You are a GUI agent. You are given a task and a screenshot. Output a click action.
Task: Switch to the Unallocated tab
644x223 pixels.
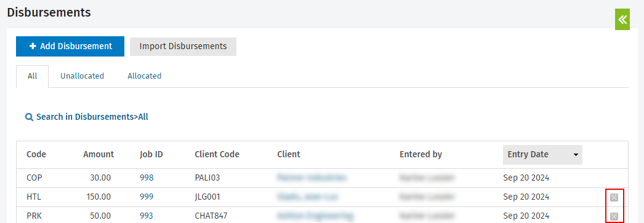(x=82, y=76)
